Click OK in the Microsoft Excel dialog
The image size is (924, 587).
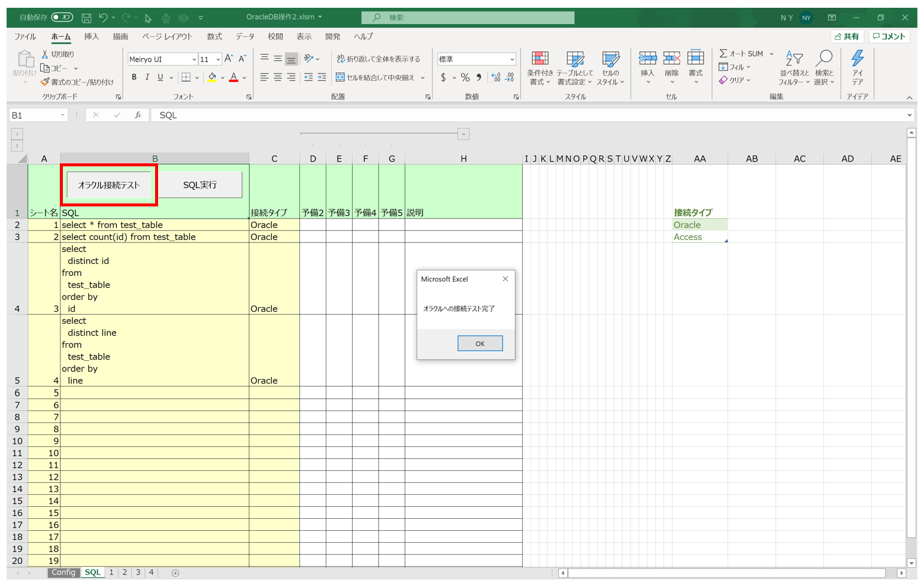(x=480, y=343)
